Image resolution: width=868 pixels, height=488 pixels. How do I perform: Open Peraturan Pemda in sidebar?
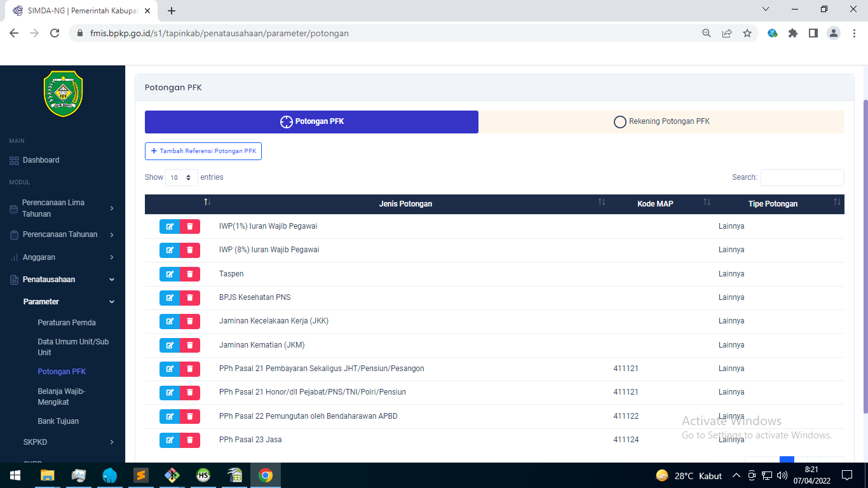click(x=67, y=323)
